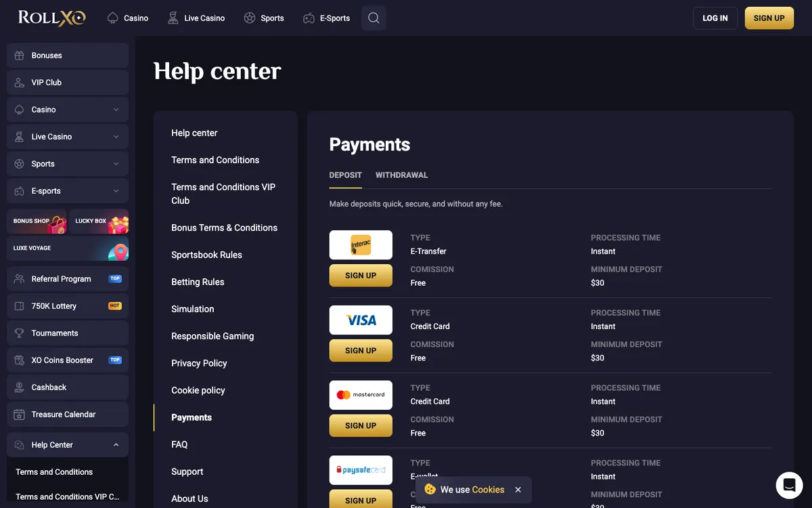Switch to the Deposit tab
Viewport: 812px width, 508px height.
click(346, 175)
